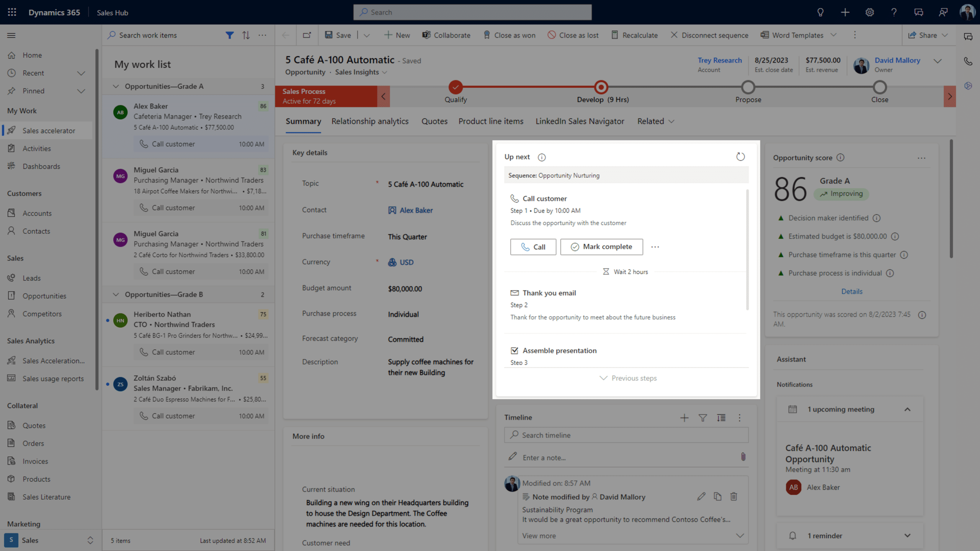Open the app launcher waffle icon
The image size is (980, 551).
[x=12, y=12]
